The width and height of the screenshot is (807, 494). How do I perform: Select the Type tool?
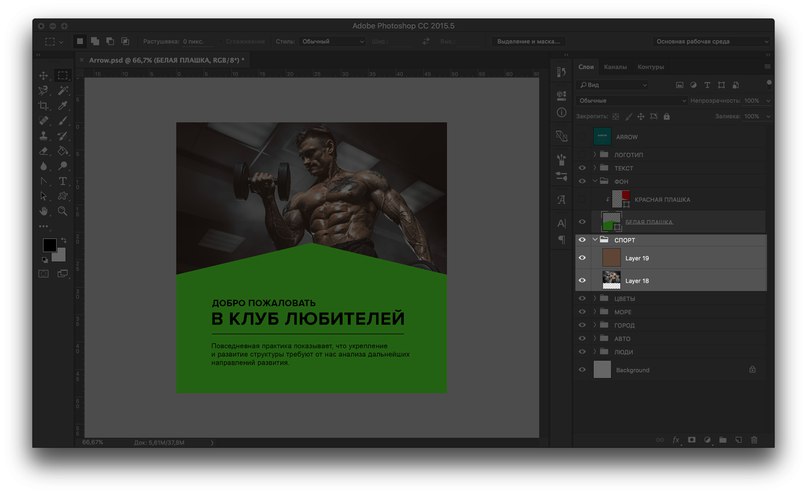(x=63, y=181)
